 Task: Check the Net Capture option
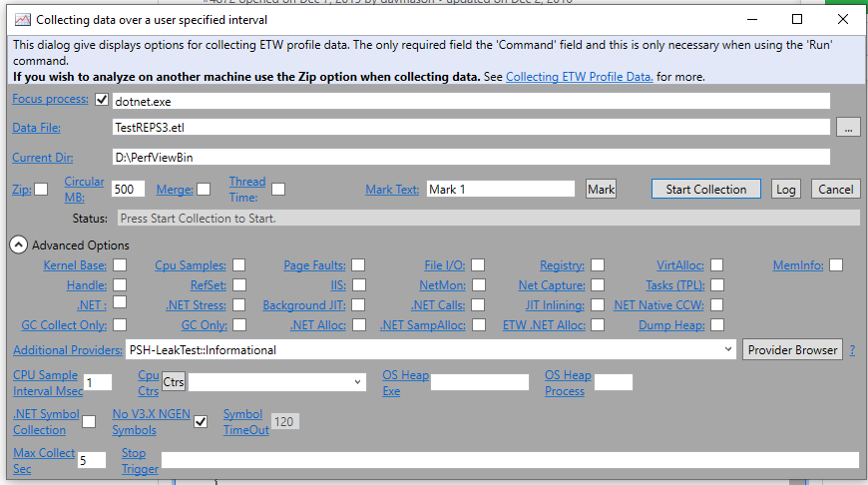coord(598,285)
